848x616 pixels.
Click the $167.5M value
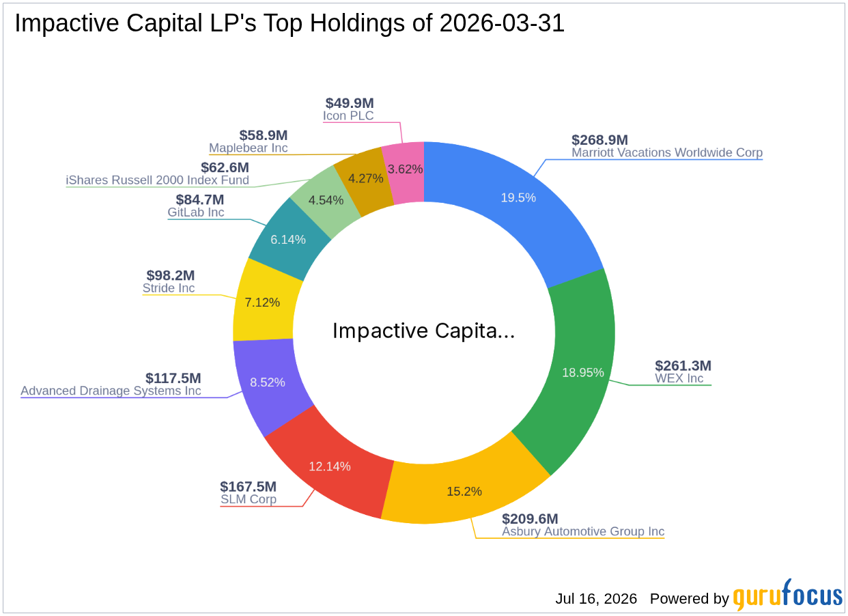coord(249,486)
